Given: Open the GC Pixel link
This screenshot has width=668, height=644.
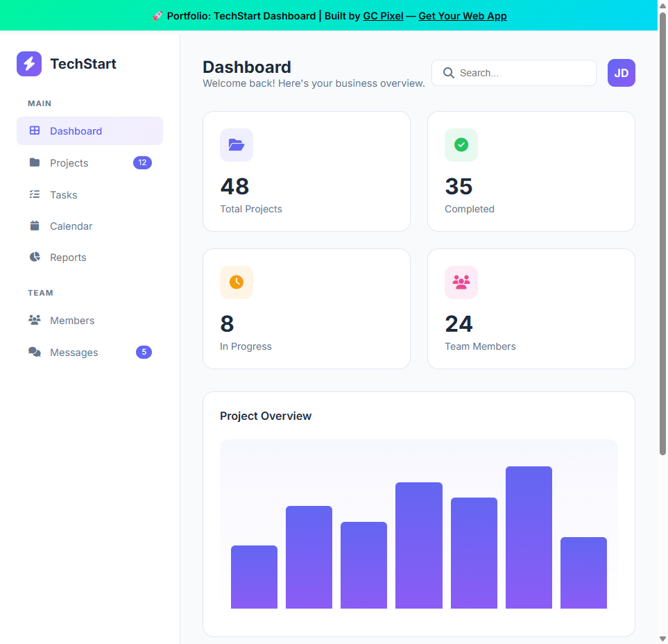Looking at the screenshot, I should 383,15.
